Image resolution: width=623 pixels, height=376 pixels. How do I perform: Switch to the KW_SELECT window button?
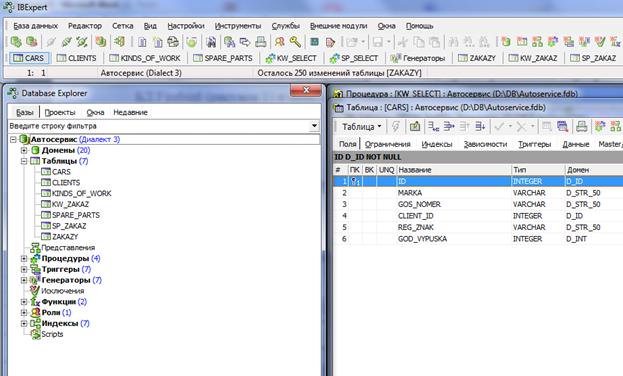(291, 58)
